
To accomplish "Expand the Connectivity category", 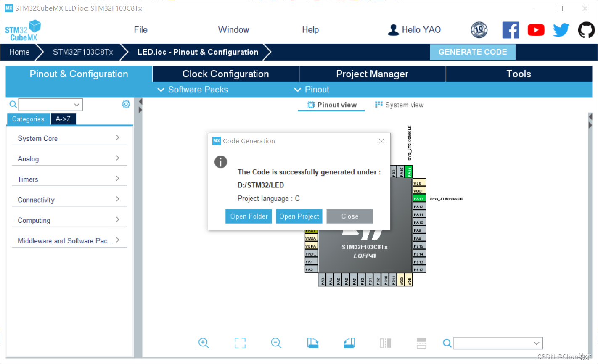I will click(x=69, y=200).
